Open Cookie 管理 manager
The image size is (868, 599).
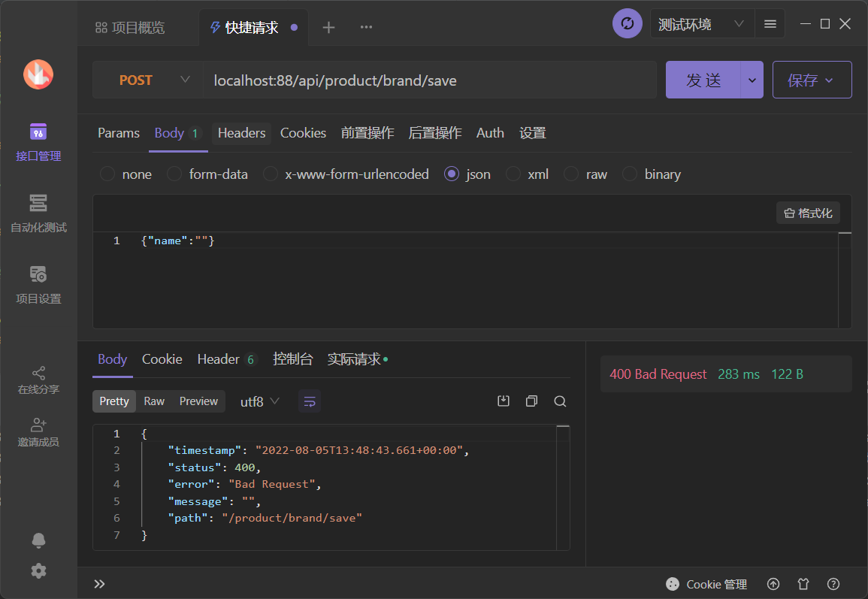pos(706,584)
